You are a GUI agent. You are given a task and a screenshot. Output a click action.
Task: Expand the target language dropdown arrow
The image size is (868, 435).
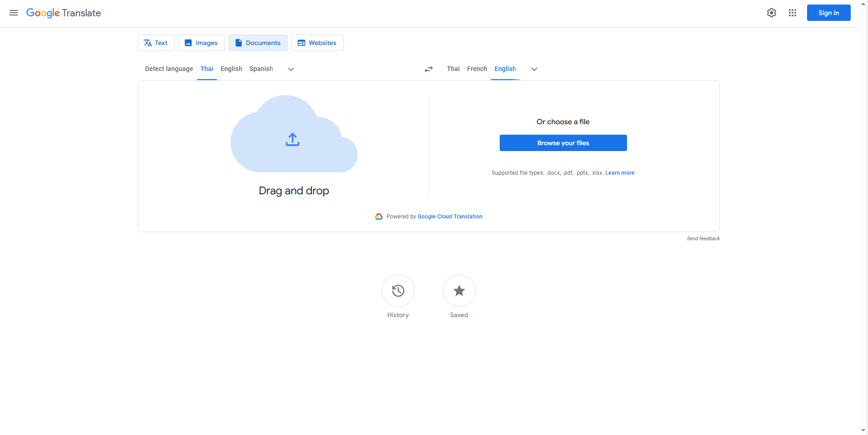(534, 69)
